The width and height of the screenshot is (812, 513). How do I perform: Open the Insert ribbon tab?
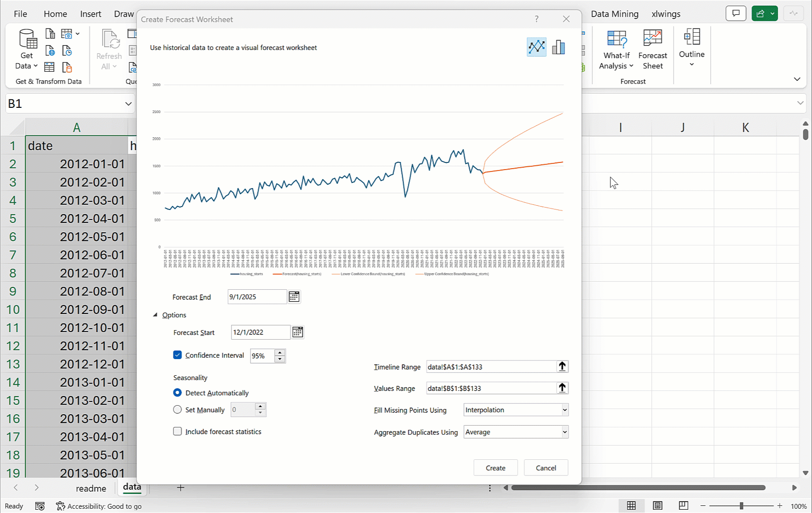(x=90, y=14)
